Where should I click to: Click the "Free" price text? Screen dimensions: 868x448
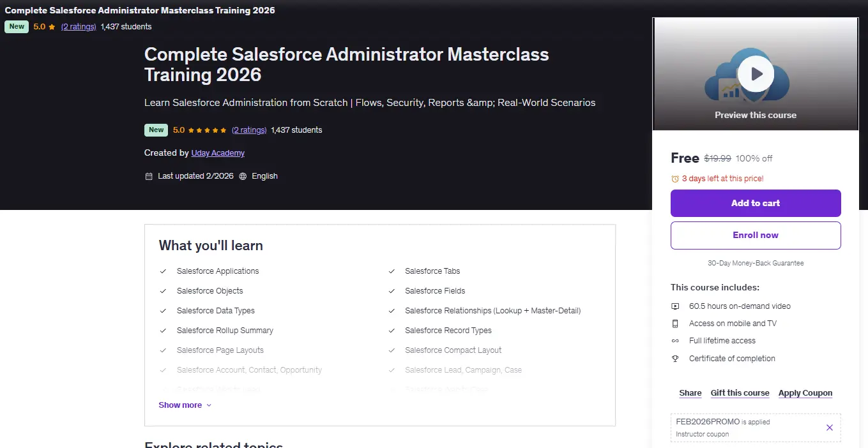[x=685, y=158]
